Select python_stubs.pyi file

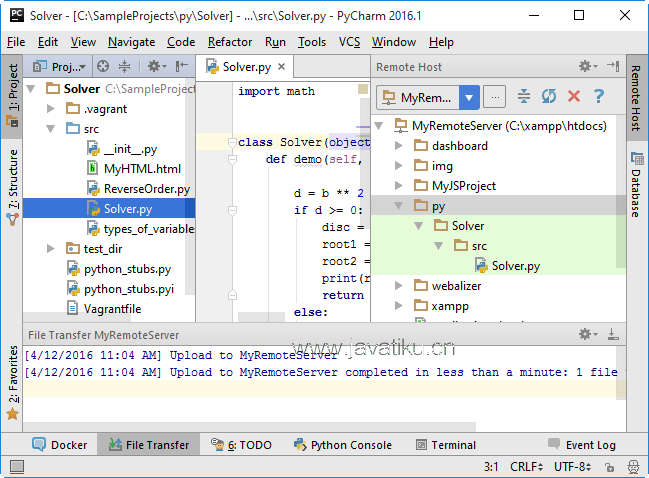tap(120, 289)
